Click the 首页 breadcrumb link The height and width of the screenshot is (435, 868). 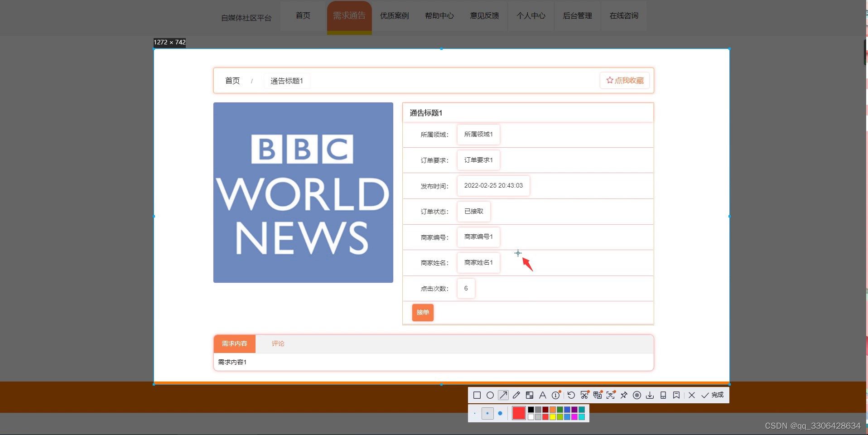click(x=232, y=81)
